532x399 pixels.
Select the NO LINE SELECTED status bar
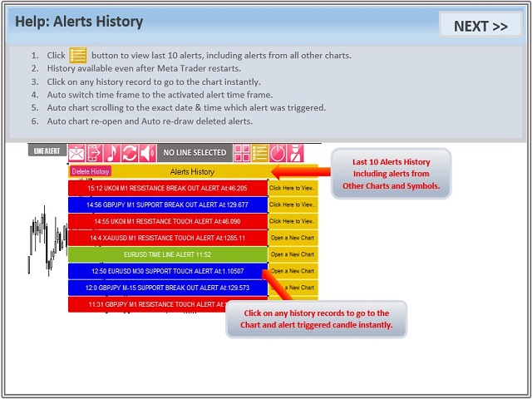pyautogui.click(x=195, y=153)
